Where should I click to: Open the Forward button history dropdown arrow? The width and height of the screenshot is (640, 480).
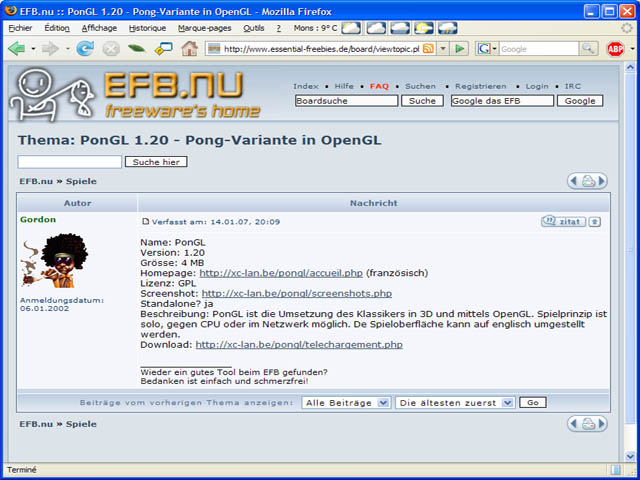click(67, 49)
